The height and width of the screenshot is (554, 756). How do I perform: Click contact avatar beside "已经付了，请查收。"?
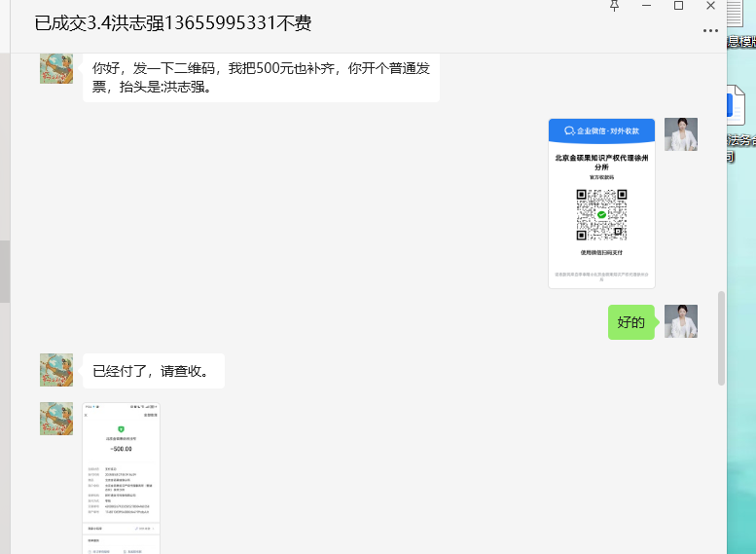point(56,370)
